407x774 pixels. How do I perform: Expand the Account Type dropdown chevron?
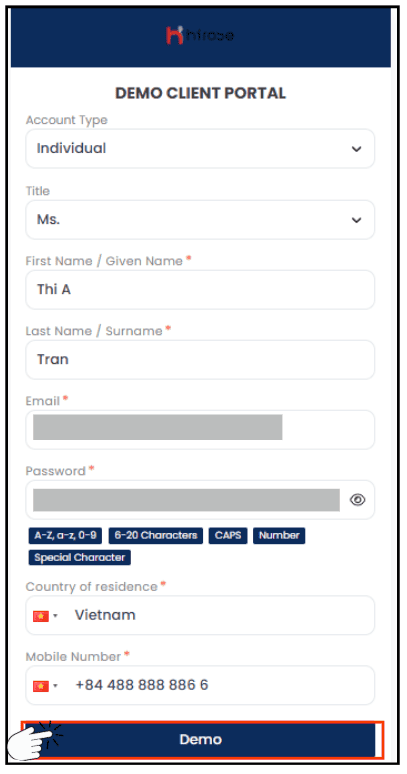point(356,149)
